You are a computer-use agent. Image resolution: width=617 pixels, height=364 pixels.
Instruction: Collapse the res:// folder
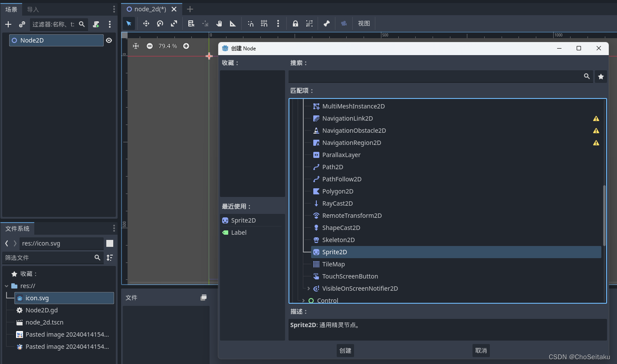pyautogui.click(x=7, y=286)
